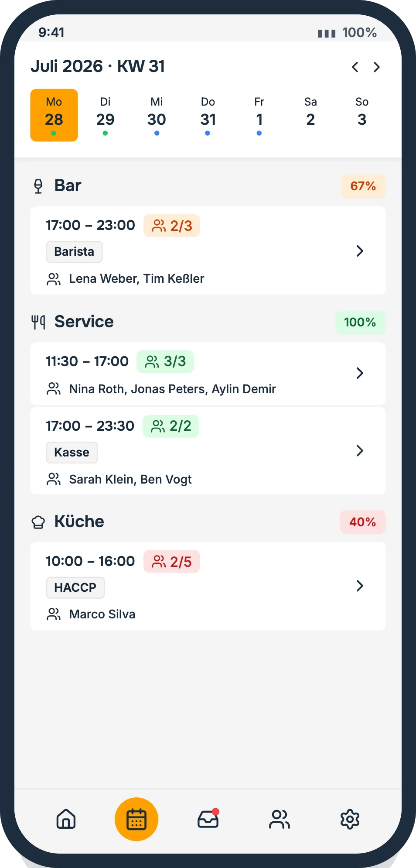Click the Bar wine glass icon

point(38,186)
